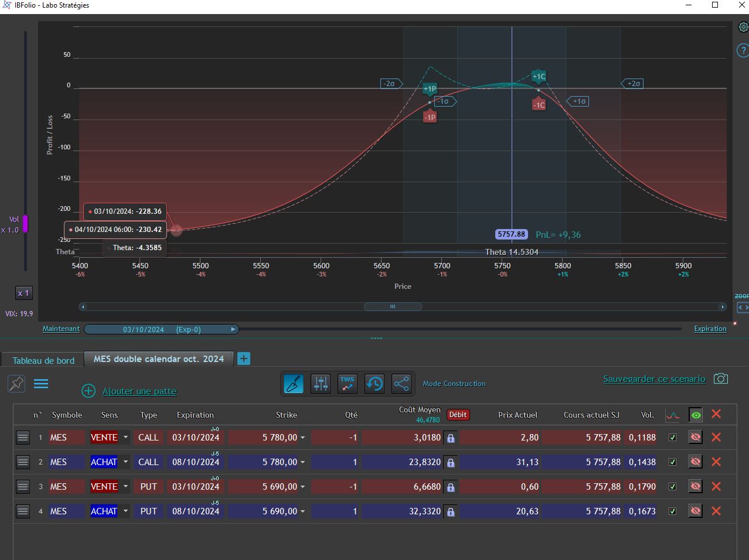Screen dimensions: 749x560
Task: Open strike dropdown for leg 2 5 780,00
Action: click(303, 462)
